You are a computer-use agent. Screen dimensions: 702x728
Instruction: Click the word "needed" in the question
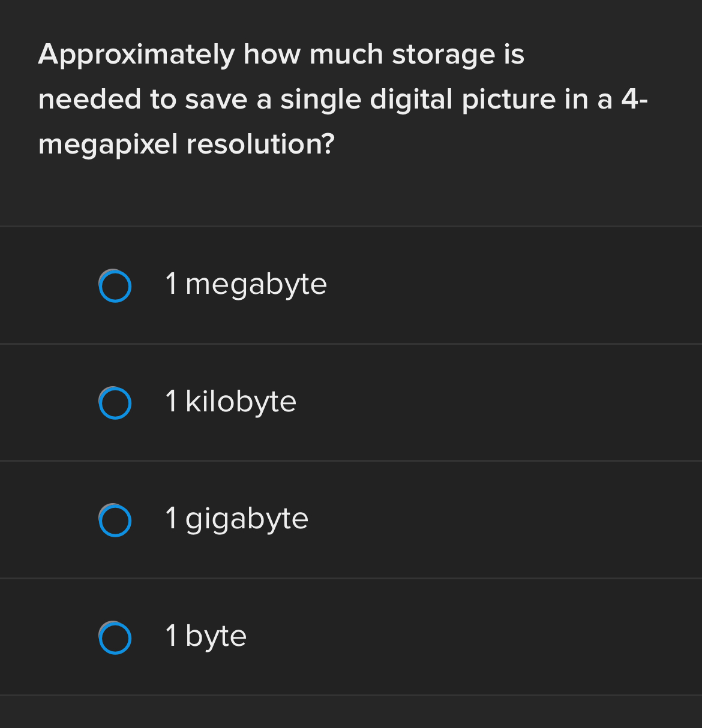point(89,100)
